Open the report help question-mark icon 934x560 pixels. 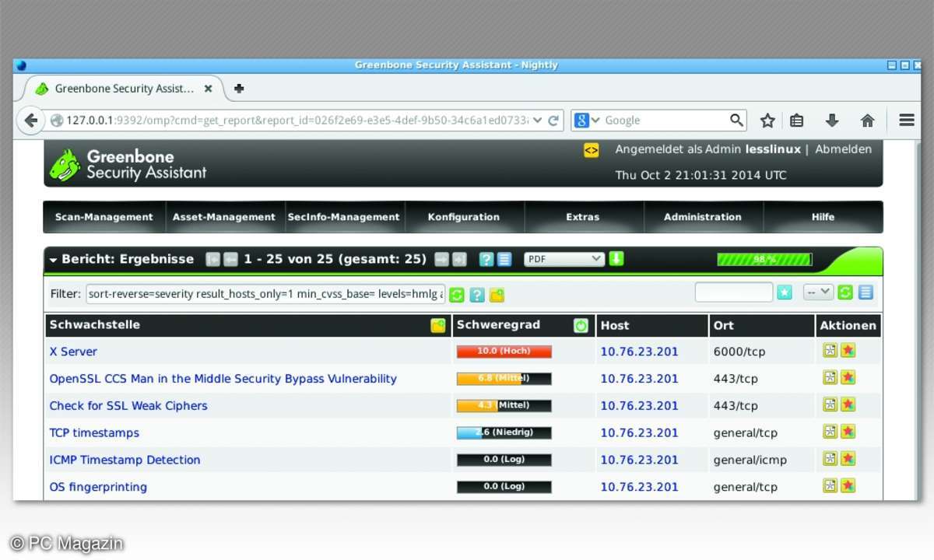[x=486, y=259]
